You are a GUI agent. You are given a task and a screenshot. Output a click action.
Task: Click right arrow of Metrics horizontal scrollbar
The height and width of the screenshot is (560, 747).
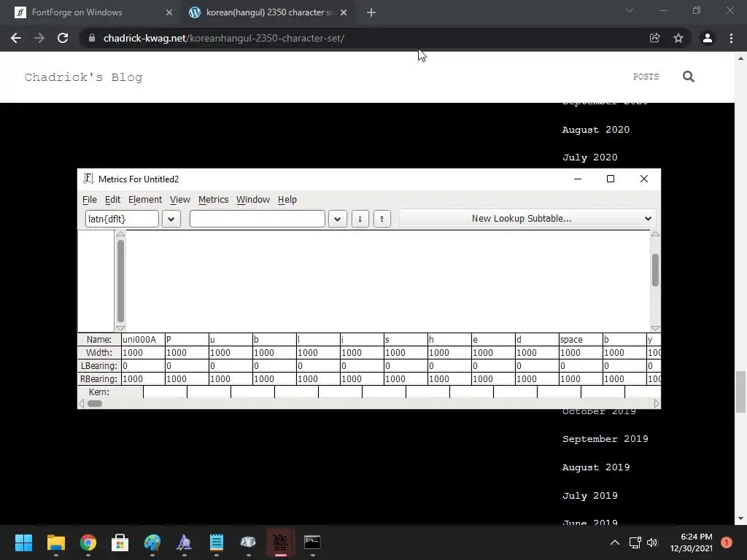point(657,404)
